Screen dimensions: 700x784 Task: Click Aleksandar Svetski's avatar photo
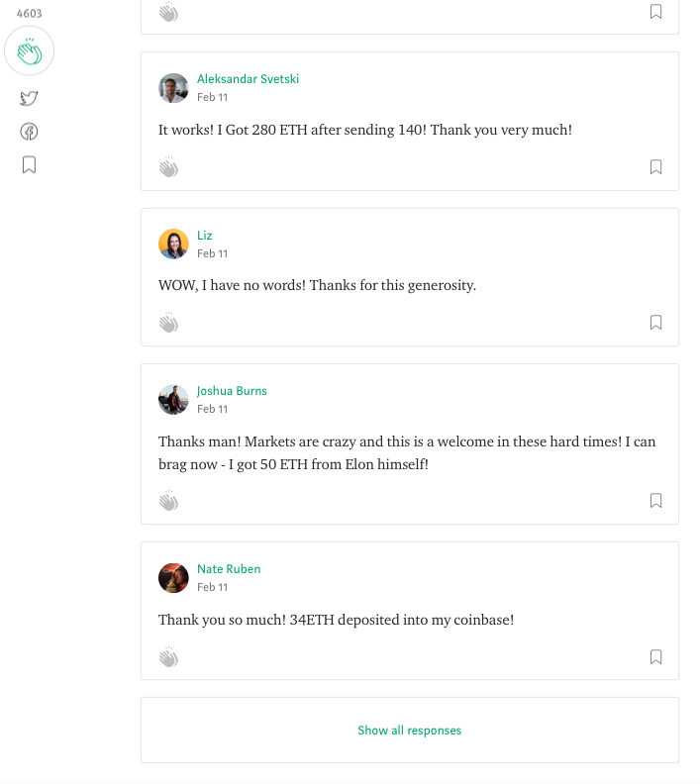click(173, 88)
